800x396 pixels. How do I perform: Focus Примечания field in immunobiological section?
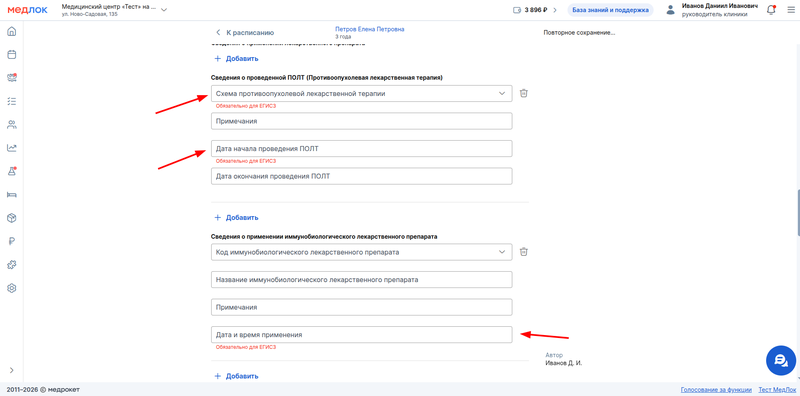pyautogui.click(x=361, y=307)
